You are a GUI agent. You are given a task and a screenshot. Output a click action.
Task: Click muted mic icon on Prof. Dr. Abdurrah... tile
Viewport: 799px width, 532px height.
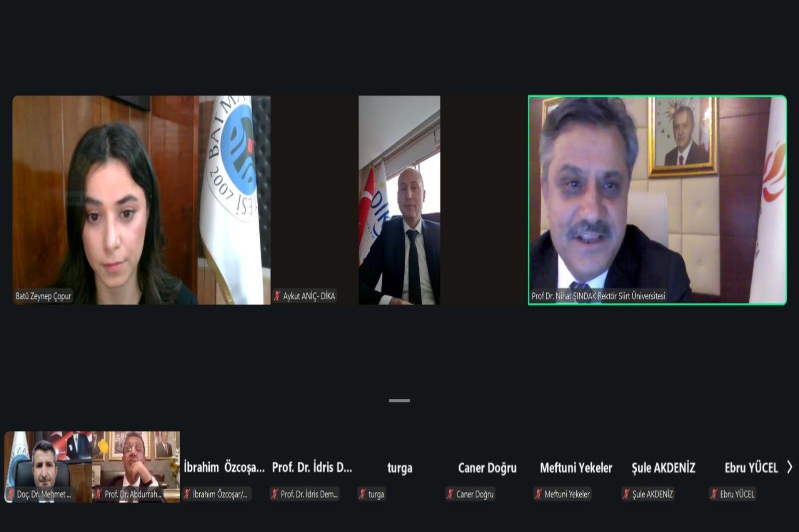coord(98,494)
